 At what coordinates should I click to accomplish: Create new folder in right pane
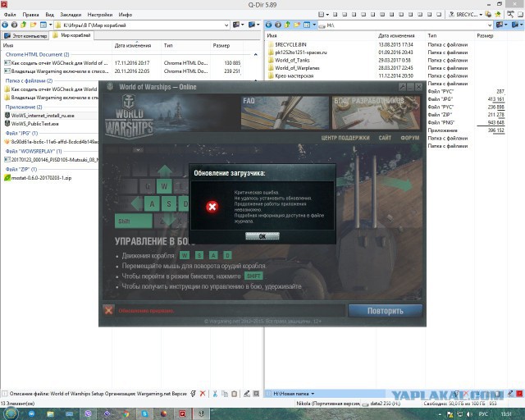pyautogui.click(x=297, y=25)
